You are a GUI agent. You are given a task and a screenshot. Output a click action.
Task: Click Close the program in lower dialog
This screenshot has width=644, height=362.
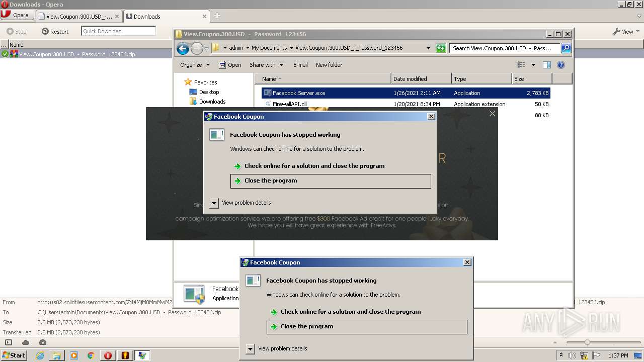(x=367, y=327)
